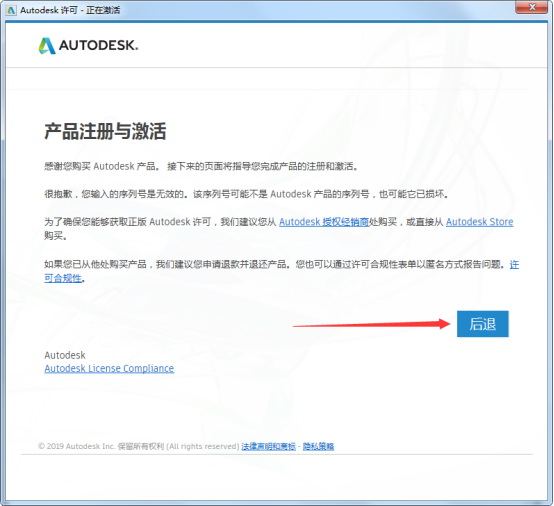Click the plain Autodesk label above the compliance link
Image resolution: width=554 pixels, height=506 pixels.
(65, 355)
